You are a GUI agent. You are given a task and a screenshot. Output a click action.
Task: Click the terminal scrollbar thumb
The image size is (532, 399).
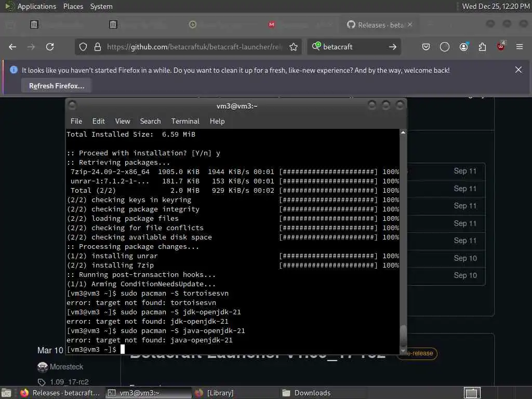click(403, 335)
